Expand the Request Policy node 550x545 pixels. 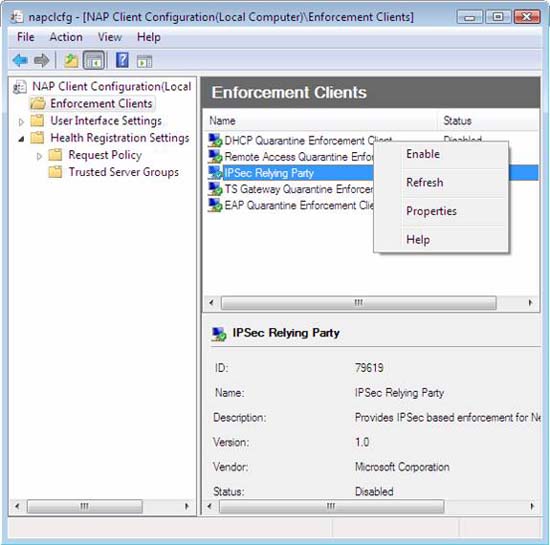point(39,156)
